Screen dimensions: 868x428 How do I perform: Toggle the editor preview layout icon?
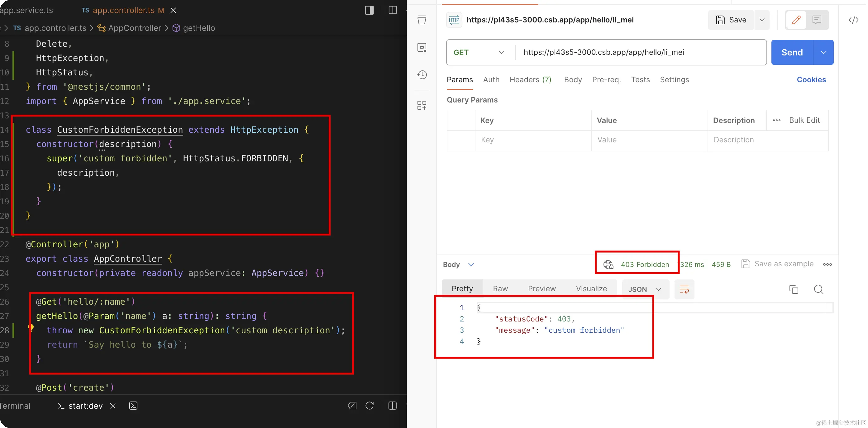[x=369, y=10]
